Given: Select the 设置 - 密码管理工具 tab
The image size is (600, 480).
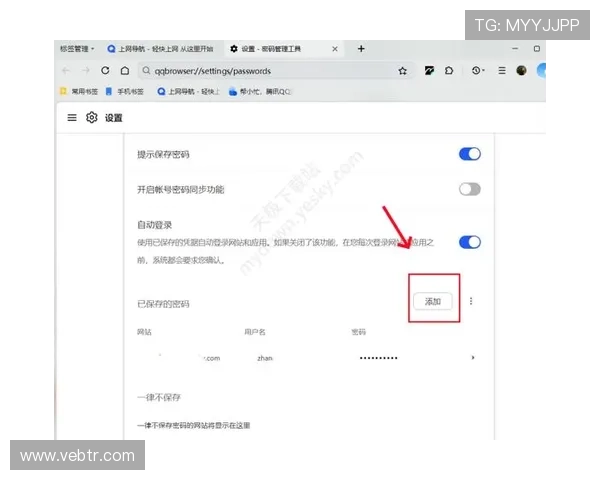Looking at the screenshot, I should (283, 49).
